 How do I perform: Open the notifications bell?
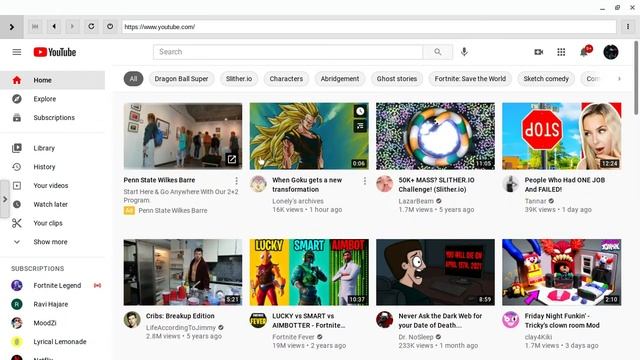pyautogui.click(x=585, y=52)
